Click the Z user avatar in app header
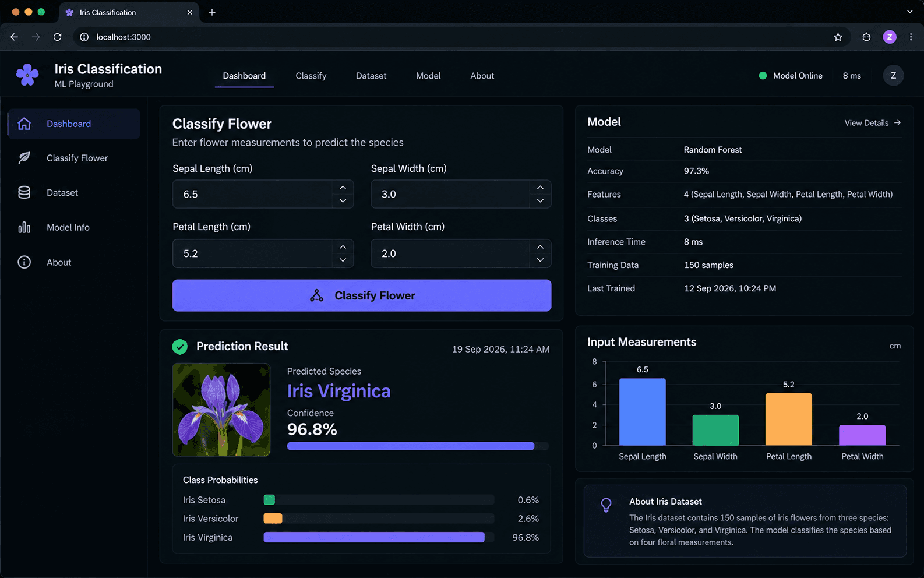924x578 pixels. [x=893, y=76]
